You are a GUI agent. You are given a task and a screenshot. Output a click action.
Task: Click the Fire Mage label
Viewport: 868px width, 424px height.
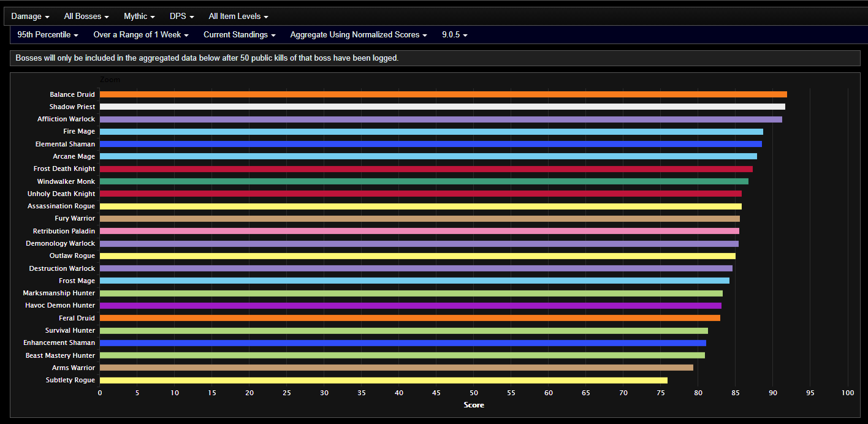[79, 132]
